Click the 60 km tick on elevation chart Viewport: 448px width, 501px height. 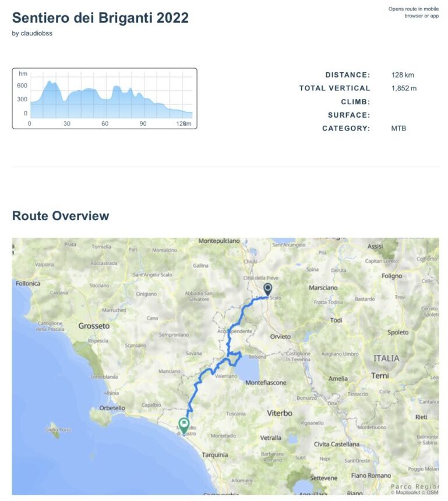(105, 124)
